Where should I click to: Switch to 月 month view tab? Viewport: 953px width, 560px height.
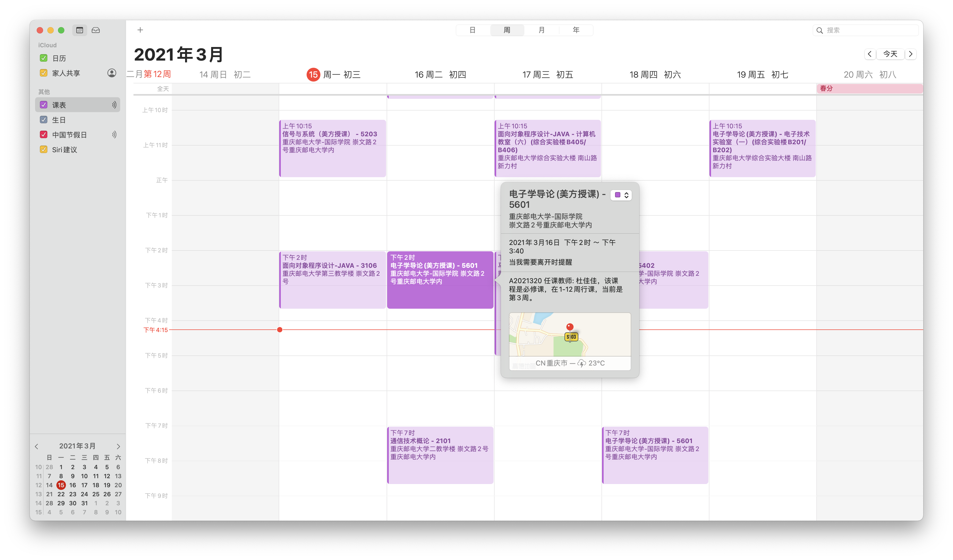coord(541,30)
